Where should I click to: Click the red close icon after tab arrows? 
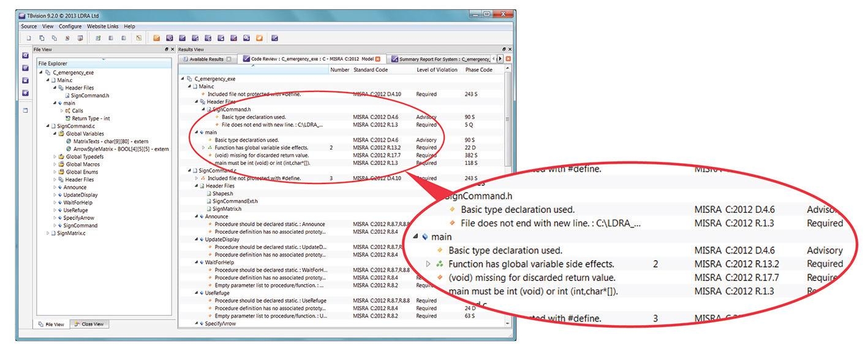508,59
